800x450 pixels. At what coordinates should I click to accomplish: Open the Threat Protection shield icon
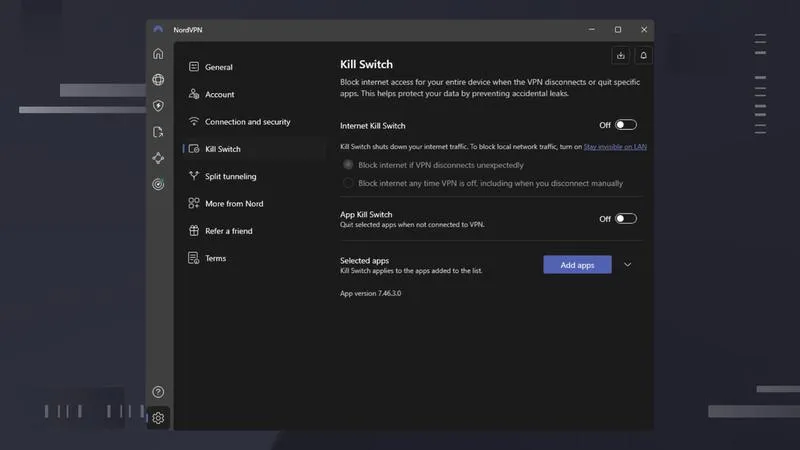coord(158,106)
